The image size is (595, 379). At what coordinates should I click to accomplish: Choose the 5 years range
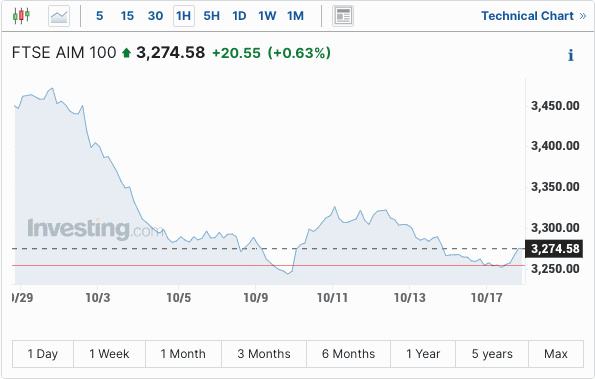coord(492,354)
